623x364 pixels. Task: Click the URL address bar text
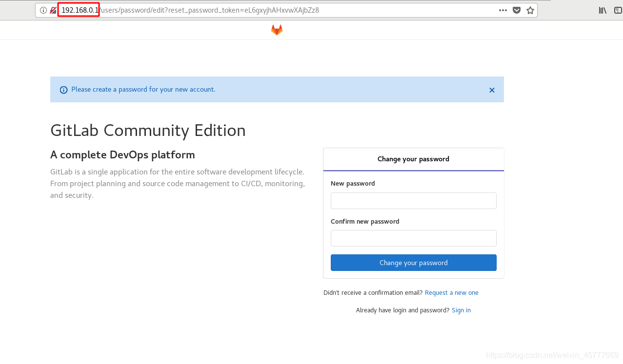click(190, 10)
